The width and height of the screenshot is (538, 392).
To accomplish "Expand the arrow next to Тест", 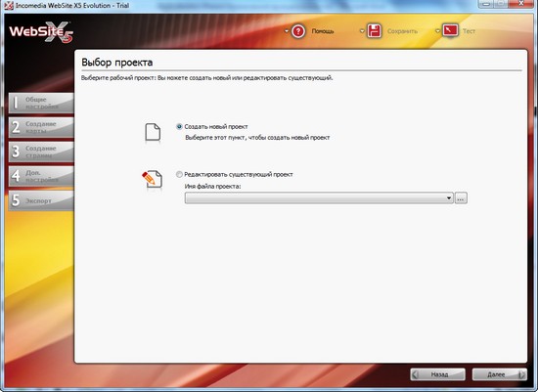I will click(437, 31).
